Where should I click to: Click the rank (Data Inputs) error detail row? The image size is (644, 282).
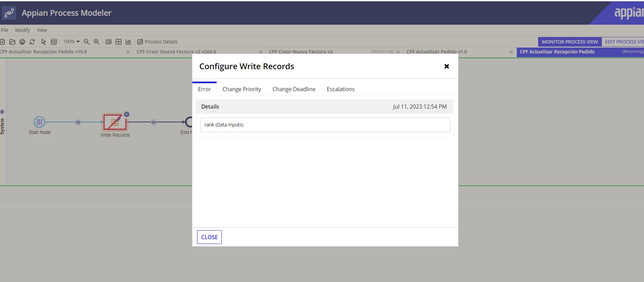(x=325, y=125)
